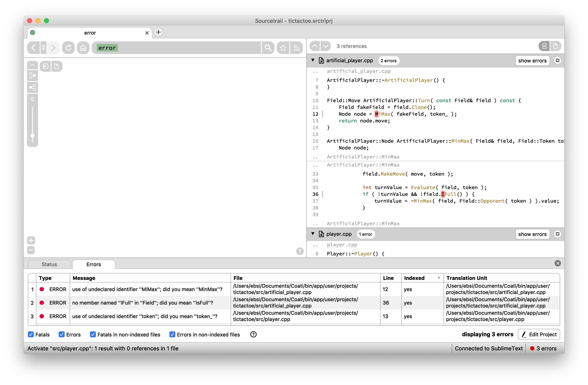Click the error search field
Viewport: 588px width, 385px height.
(176, 48)
